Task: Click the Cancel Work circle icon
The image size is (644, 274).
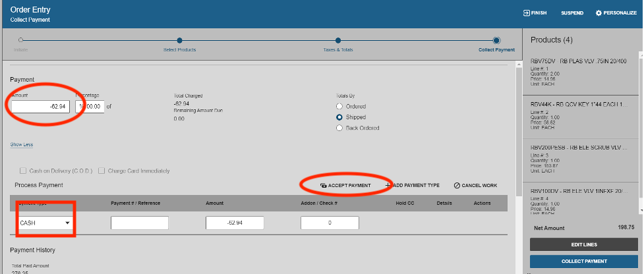Action: click(457, 185)
